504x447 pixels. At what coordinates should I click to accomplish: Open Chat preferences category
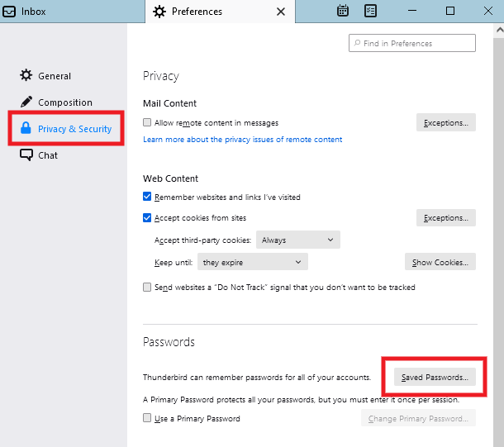click(x=39, y=155)
